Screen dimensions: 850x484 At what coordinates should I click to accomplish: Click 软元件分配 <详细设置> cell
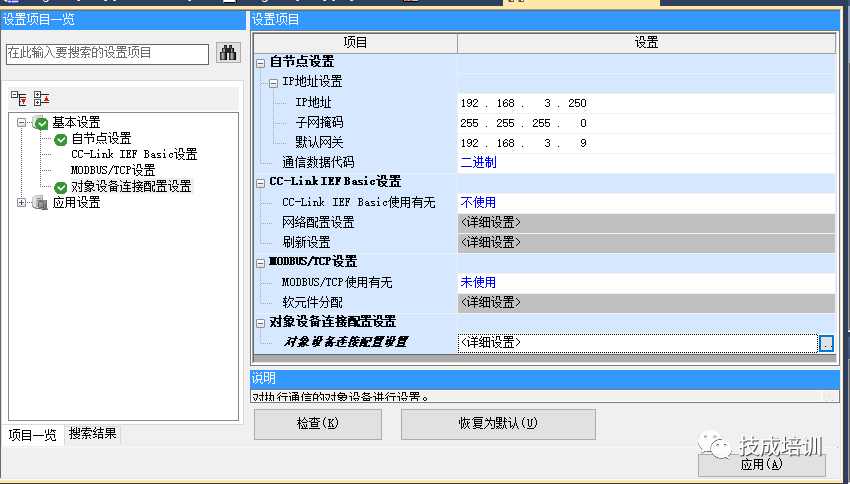pyautogui.click(x=646, y=302)
